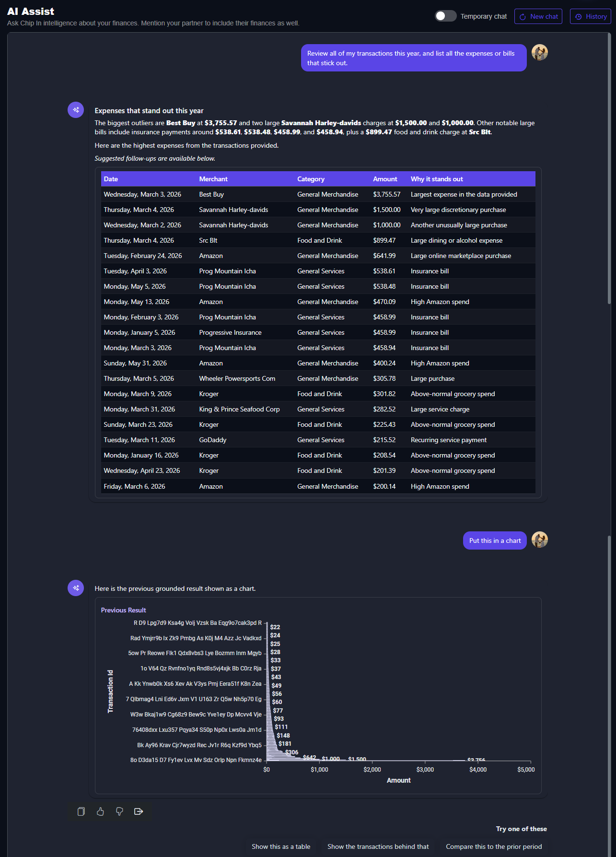Click the Amount column header
The width and height of the screenshot is (616, 857).
(x=385, y=179)
